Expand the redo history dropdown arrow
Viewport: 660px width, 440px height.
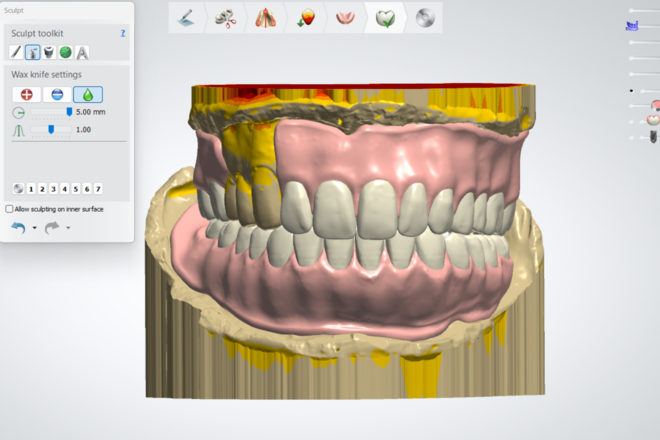pyautogui.click(x=68, y=228)
